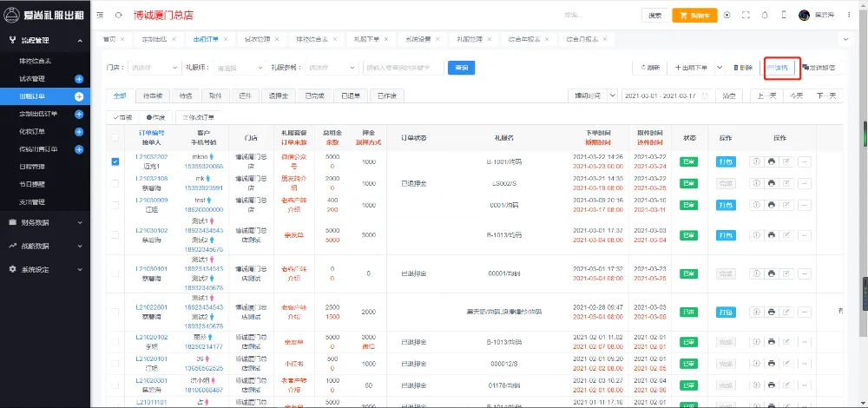Uncheck the checkbox for order L21032202

115,161
